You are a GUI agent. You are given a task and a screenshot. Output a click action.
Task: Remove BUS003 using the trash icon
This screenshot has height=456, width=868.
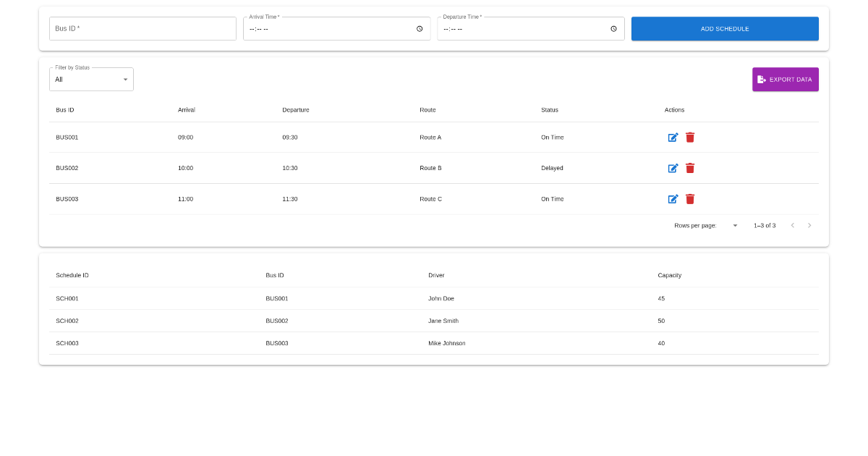click(690, 199)
